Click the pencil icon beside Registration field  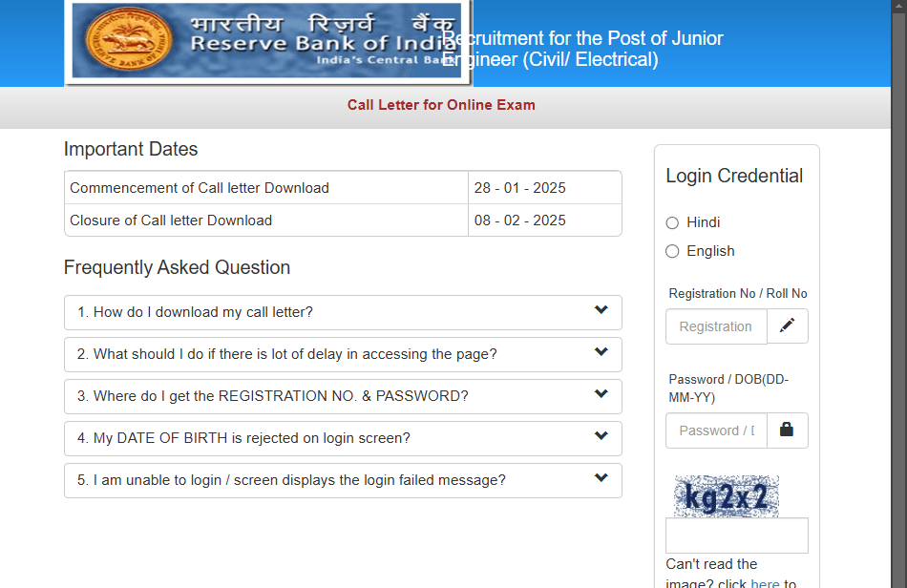787,325
